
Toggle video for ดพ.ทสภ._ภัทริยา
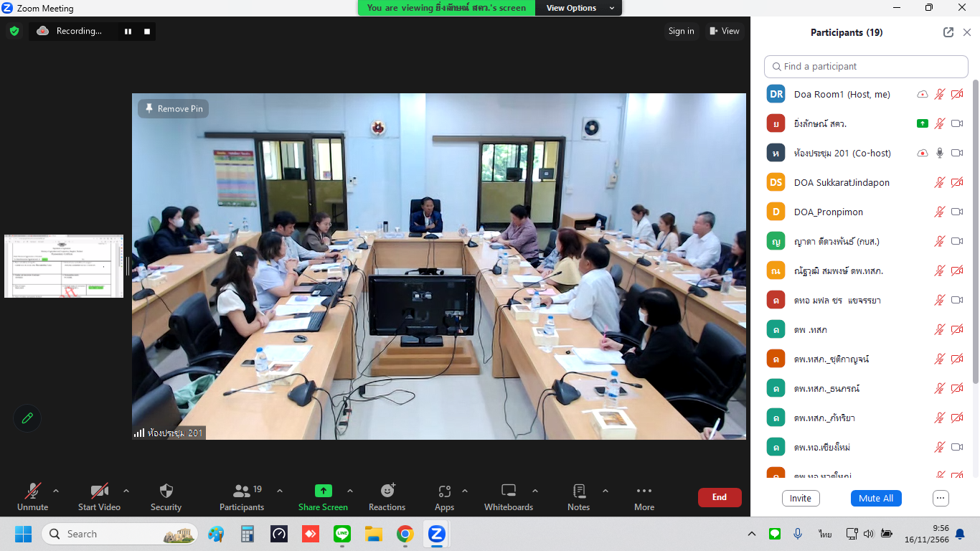click(957, 418)
